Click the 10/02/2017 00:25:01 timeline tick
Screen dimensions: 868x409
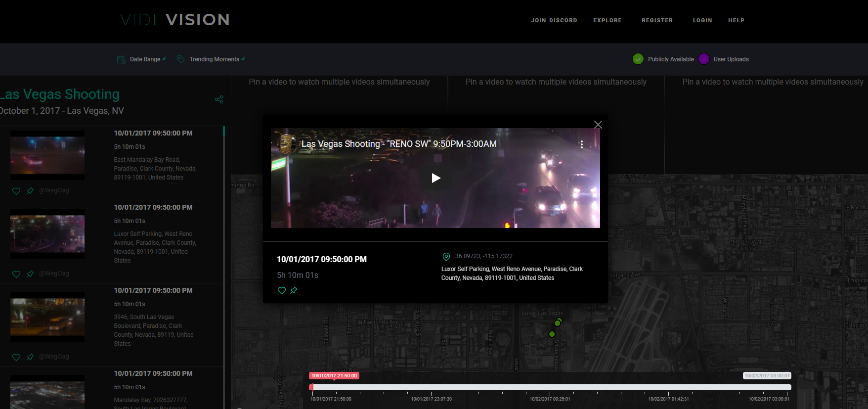550,399
